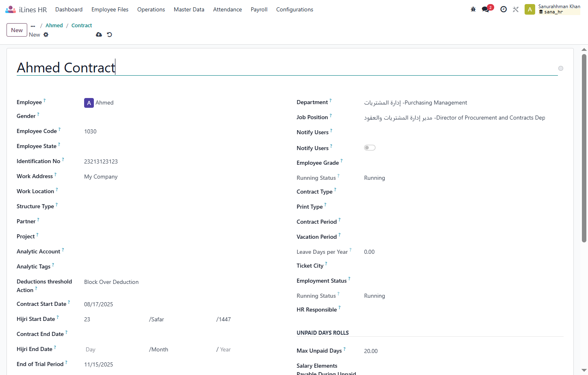Open the Print Type dropdown field

point(463,207)
